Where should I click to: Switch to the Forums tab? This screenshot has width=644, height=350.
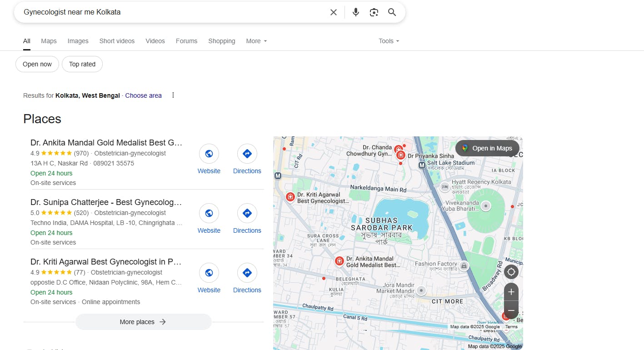[x=187, y=41]
